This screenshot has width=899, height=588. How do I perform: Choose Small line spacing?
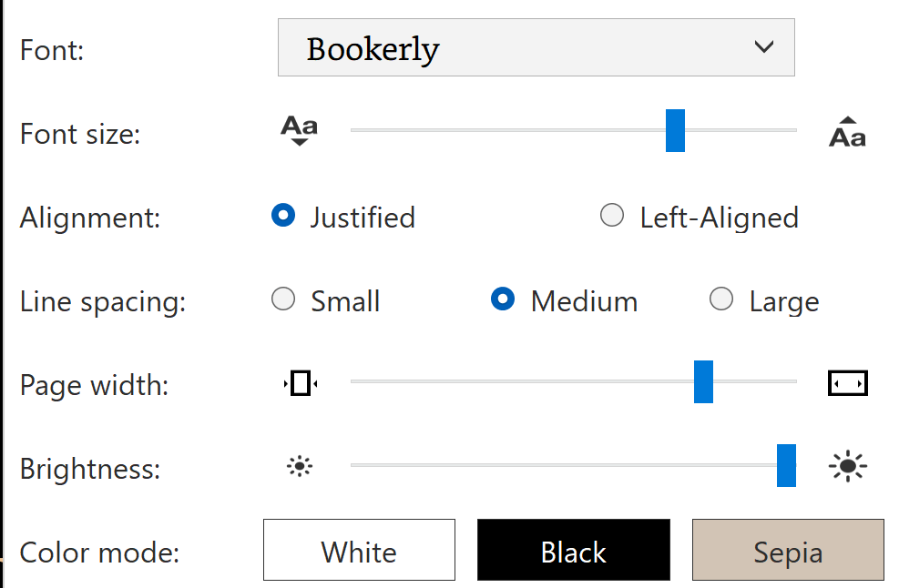(x=284, y=299)
